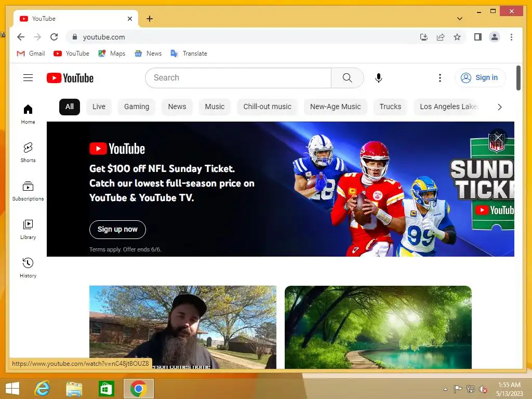Select the Chill-out music chip

coord(268,107)
